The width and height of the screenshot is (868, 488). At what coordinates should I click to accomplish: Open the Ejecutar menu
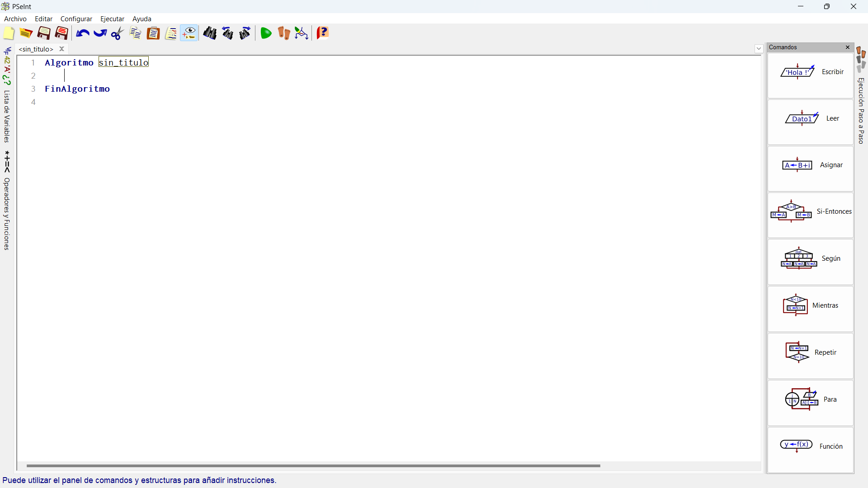click(112, 19)
